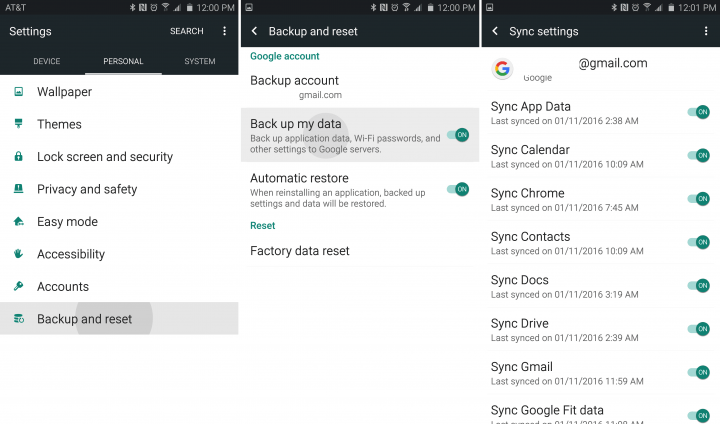
Task: Tap the Google account logo
Action: tap(502, 69)
